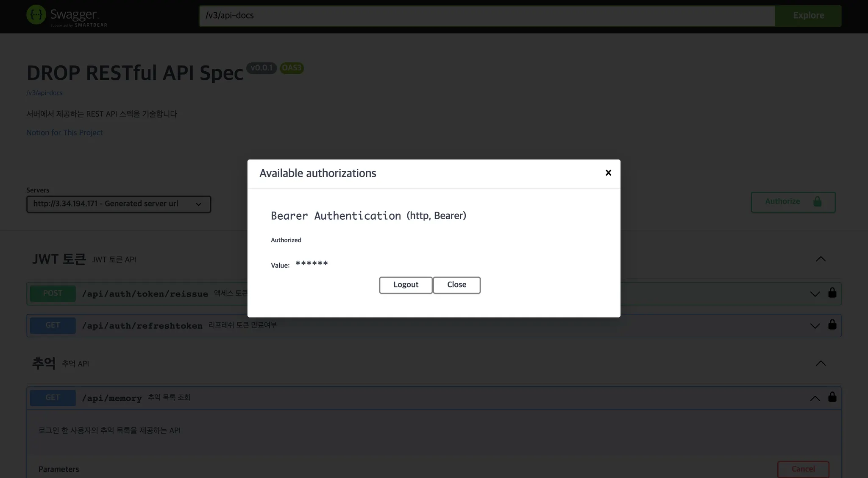868x478 pixels.
Task: Click the v0.0.1 version badge
Action: tap(262, 68)
